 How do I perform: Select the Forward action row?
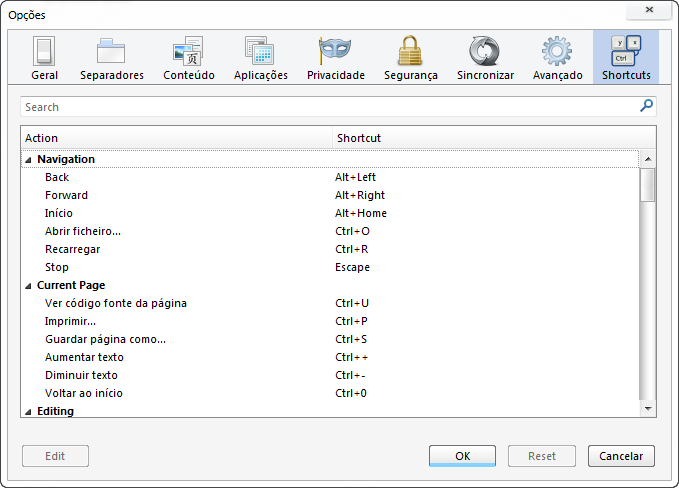click(x=330, y=195)
